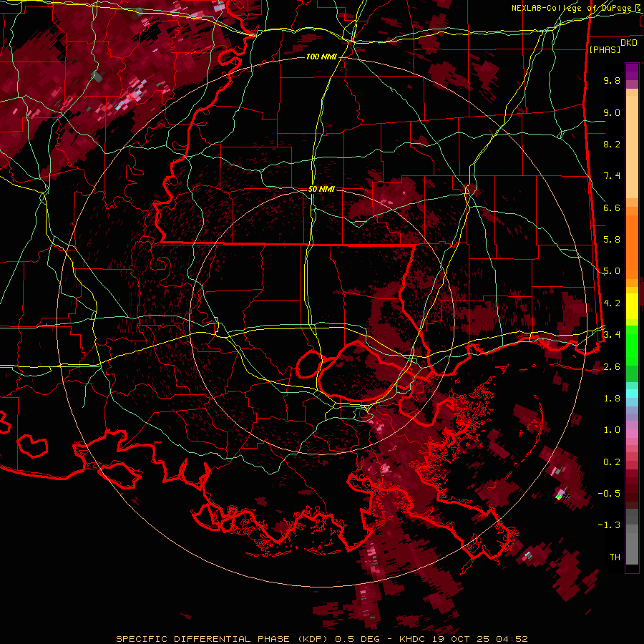Click the -1.3 value on color scale

tap(609, 525)
